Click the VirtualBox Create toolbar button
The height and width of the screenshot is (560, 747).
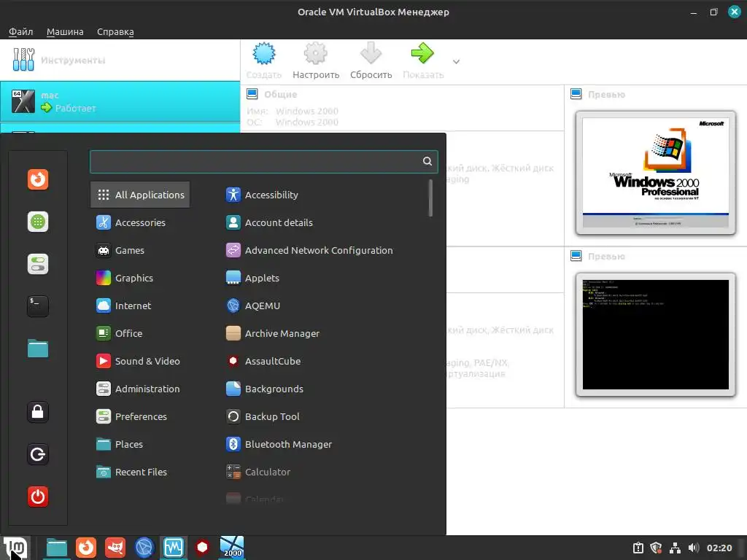click(264, 61)
